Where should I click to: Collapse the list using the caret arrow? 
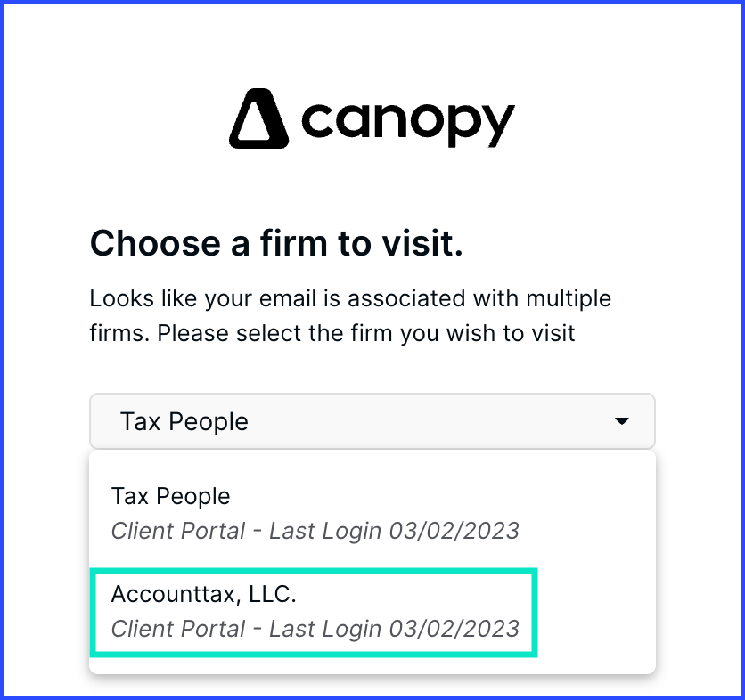621,420
